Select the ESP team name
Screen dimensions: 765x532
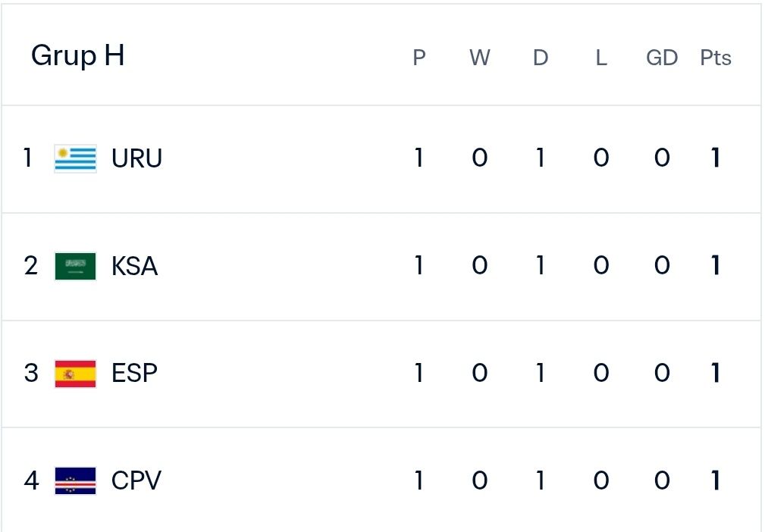click(134, 374)
